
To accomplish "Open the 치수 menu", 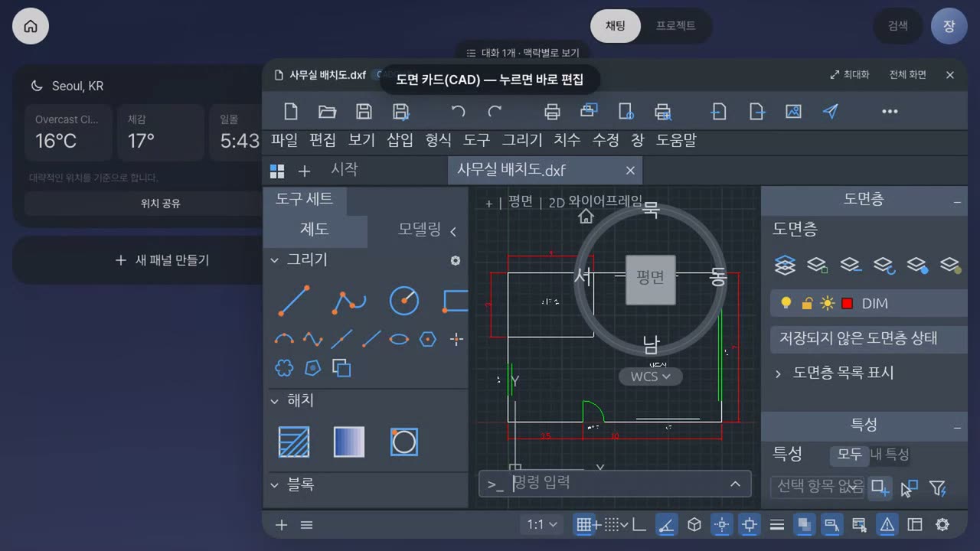I will 567,140.
